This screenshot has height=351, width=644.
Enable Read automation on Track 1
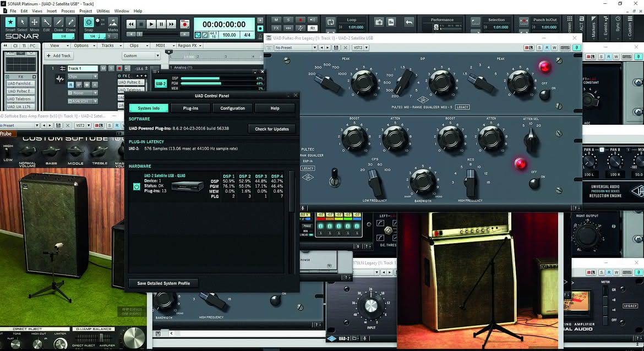tap(70, 85)
